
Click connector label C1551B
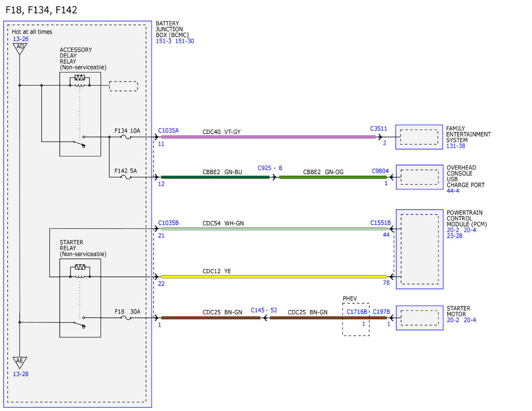[x=380, y=223]
